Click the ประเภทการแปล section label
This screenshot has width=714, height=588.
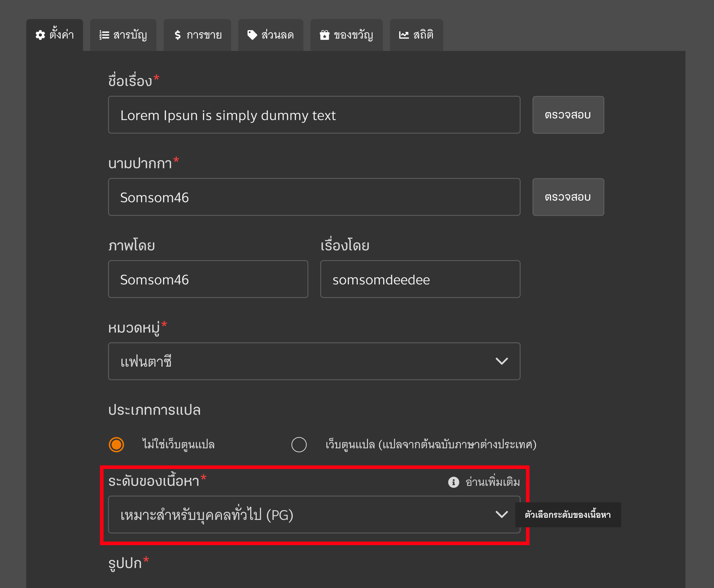[154, 410]
